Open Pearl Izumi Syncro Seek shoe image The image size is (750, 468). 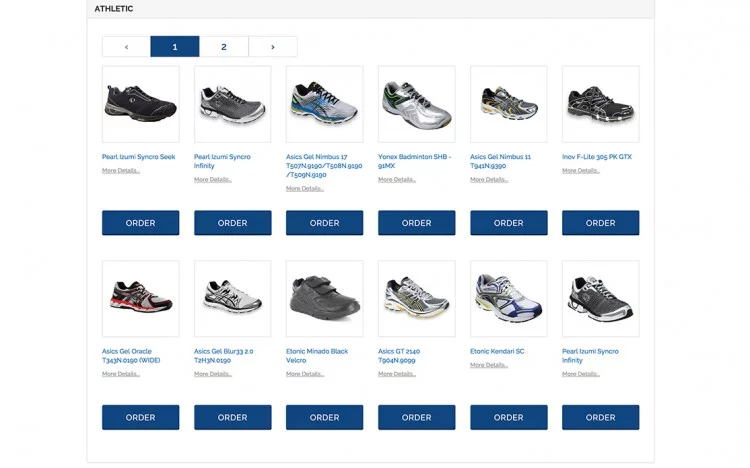click(x=141, y=104)
